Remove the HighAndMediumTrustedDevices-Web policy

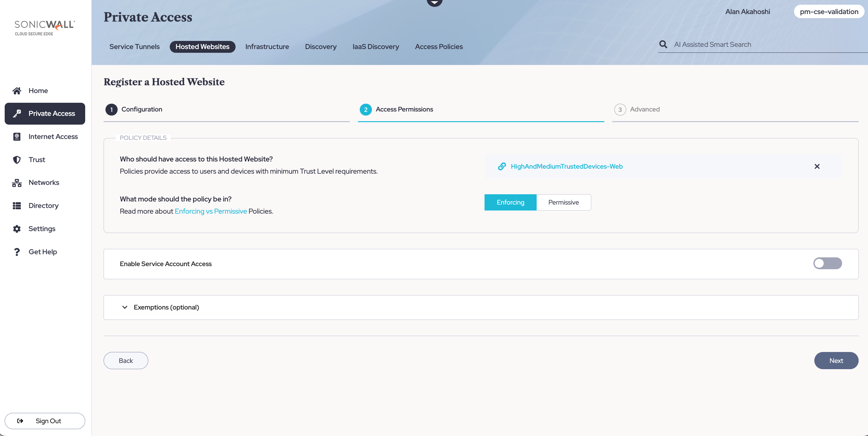[x=817, y=166]
